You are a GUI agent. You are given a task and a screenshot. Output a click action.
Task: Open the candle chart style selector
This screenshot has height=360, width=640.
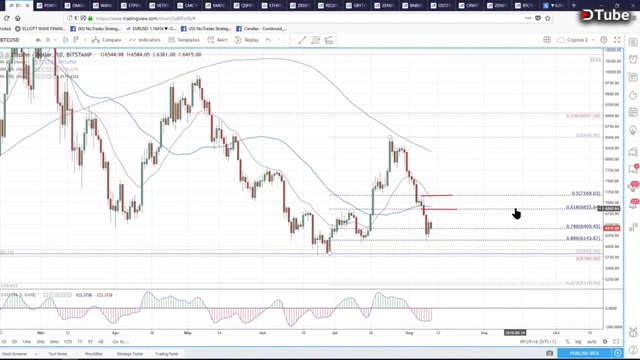(66, 40)
